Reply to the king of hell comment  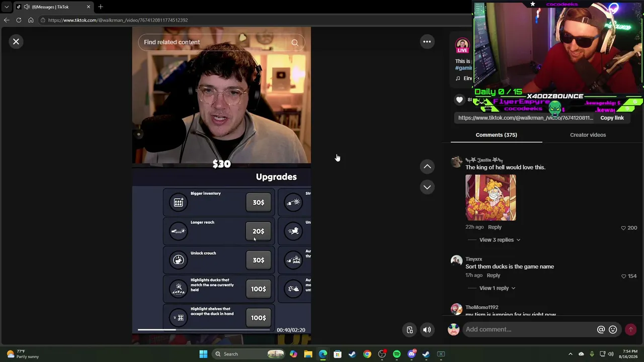point(495,227)
